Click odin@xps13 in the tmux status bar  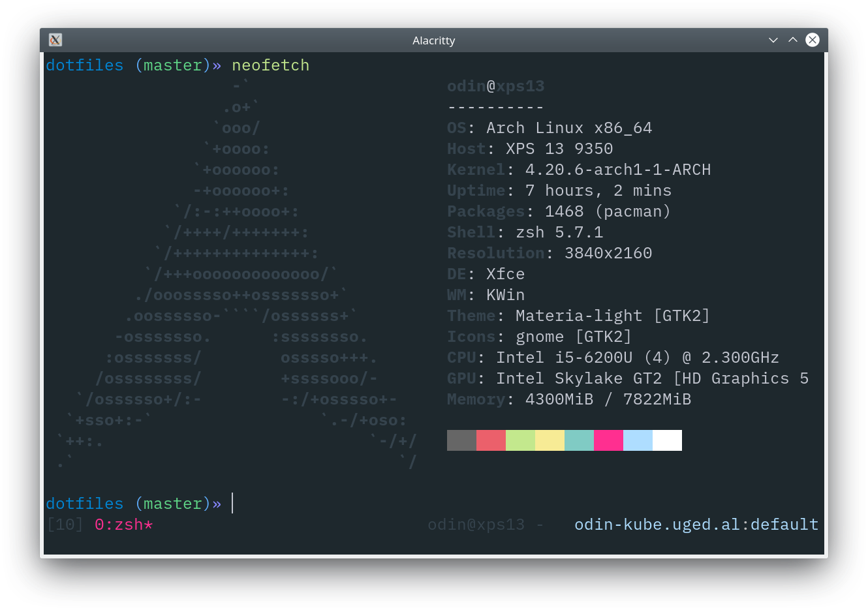476,525
